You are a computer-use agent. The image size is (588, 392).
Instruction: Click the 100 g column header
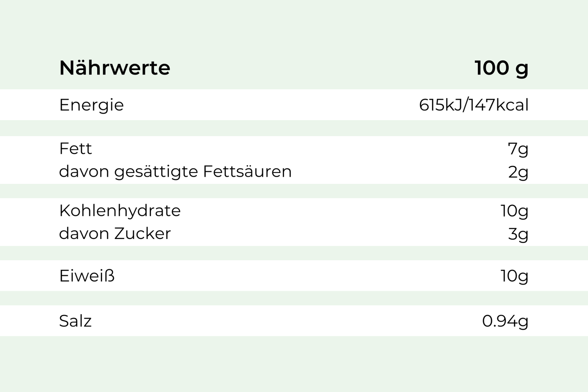tap(501, 68)
